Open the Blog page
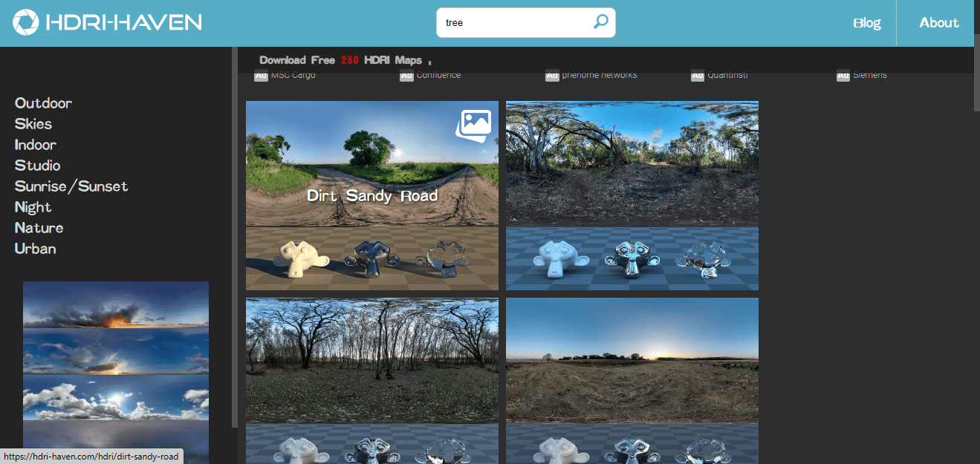 [x=866, y=23]
